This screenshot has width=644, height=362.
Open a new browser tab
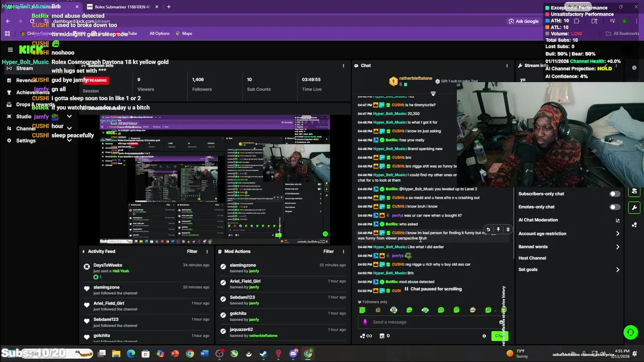click(x=169, y=7)
